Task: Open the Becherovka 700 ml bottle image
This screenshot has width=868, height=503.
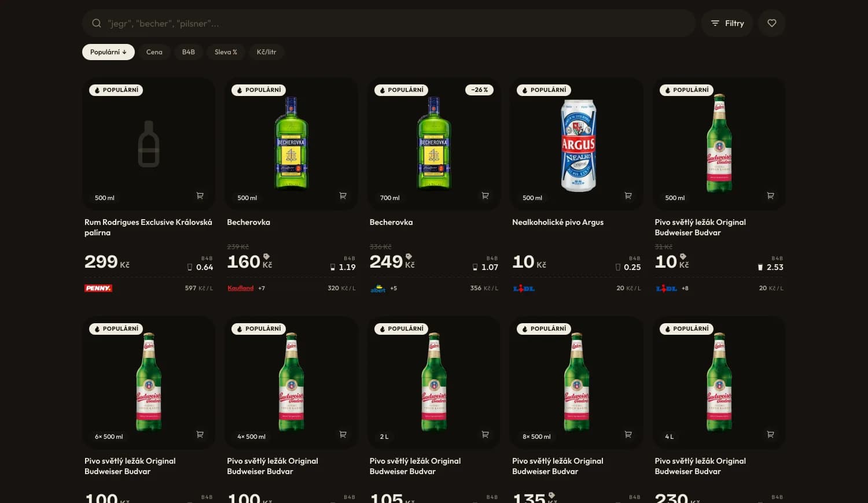Action: click(433, 142)
